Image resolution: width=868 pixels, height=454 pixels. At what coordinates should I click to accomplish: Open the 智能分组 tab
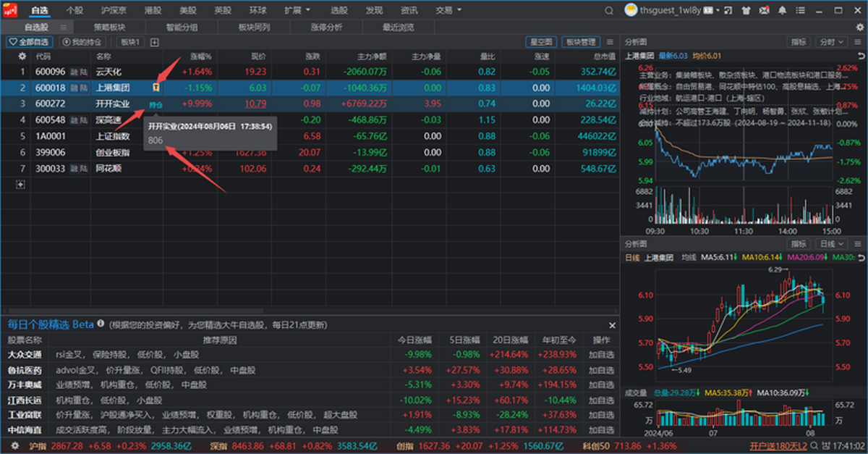[182, 27]
